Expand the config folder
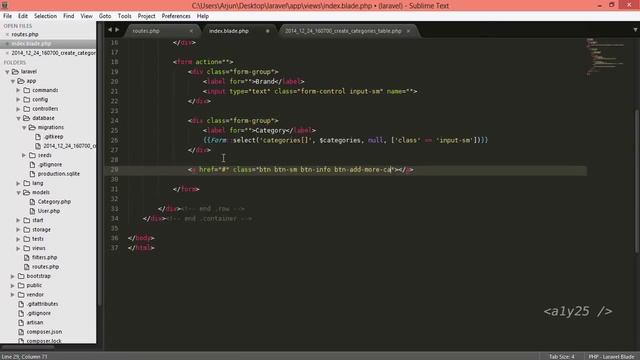The image size is (640, 360). 18,100
